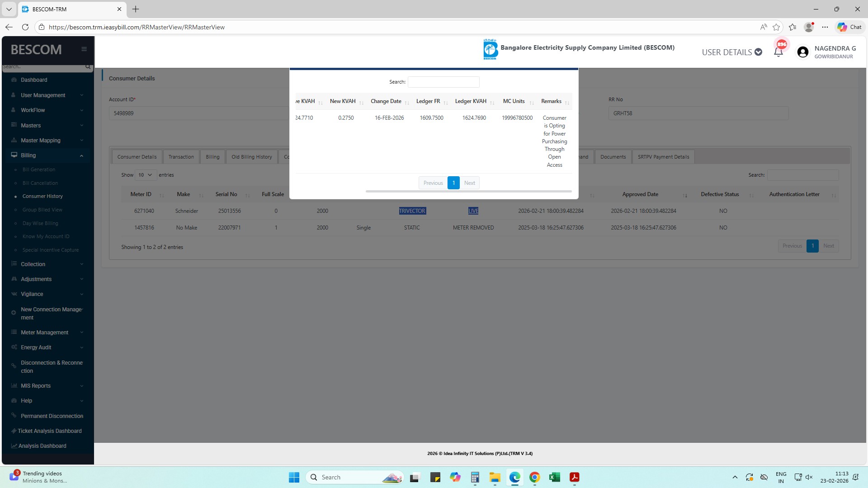Open the SRTPV Payment Details tab
This screenshot has height=488, width=868.
663,157
